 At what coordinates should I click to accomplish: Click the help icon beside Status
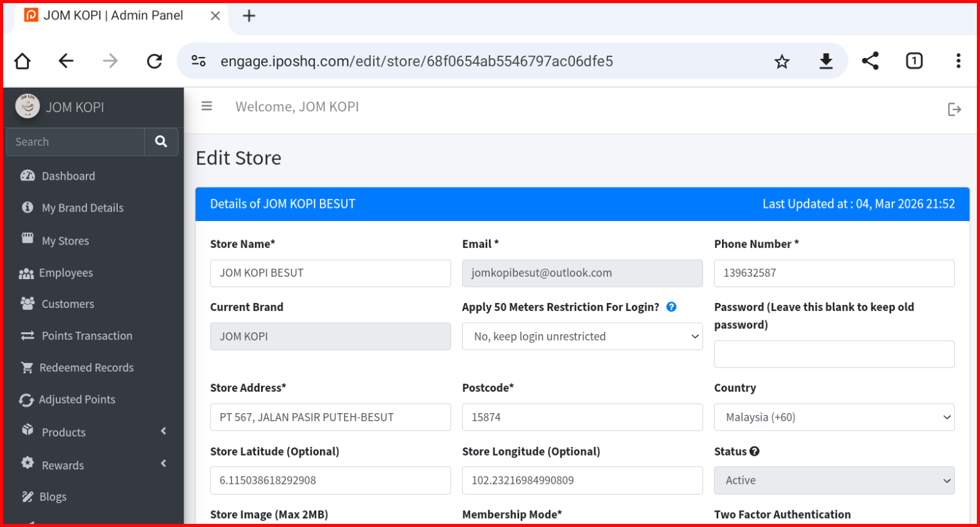(755, 451)
